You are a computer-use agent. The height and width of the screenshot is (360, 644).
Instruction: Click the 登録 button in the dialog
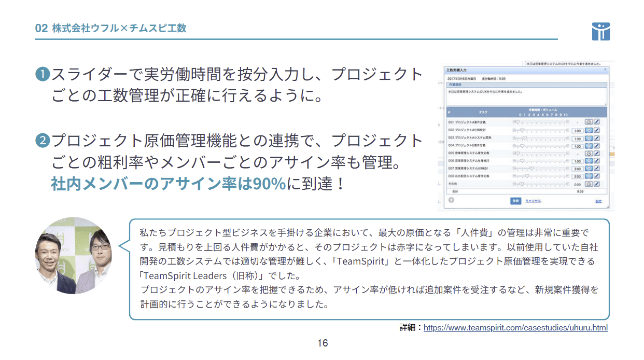(515, 201)
